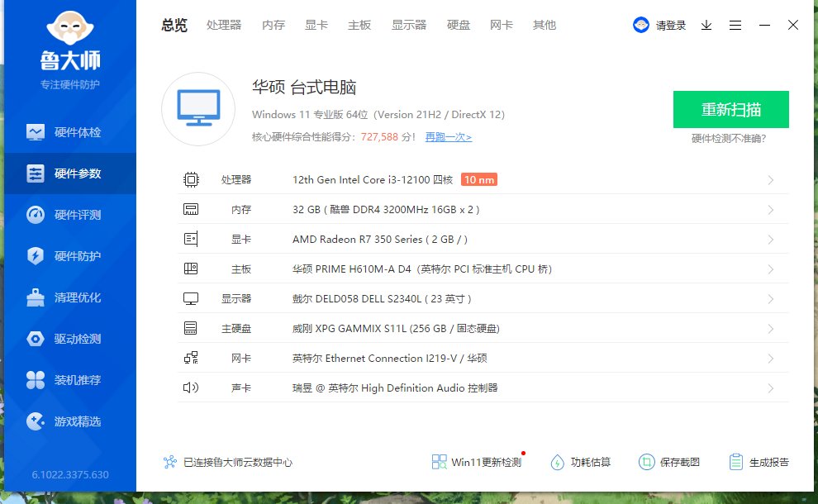Switch to the 总览 overview tab
Viewport: 818px width, 504px height.
tap(174, 25)
